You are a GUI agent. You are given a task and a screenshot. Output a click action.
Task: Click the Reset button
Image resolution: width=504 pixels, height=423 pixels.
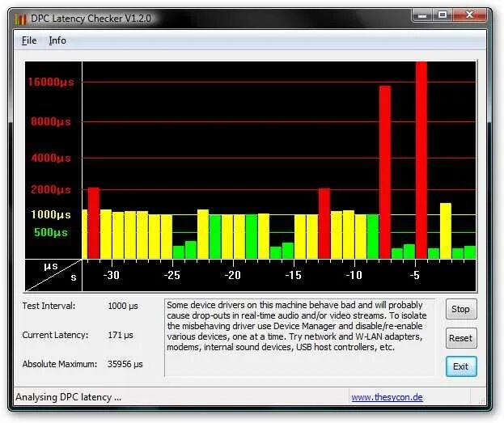461,338
